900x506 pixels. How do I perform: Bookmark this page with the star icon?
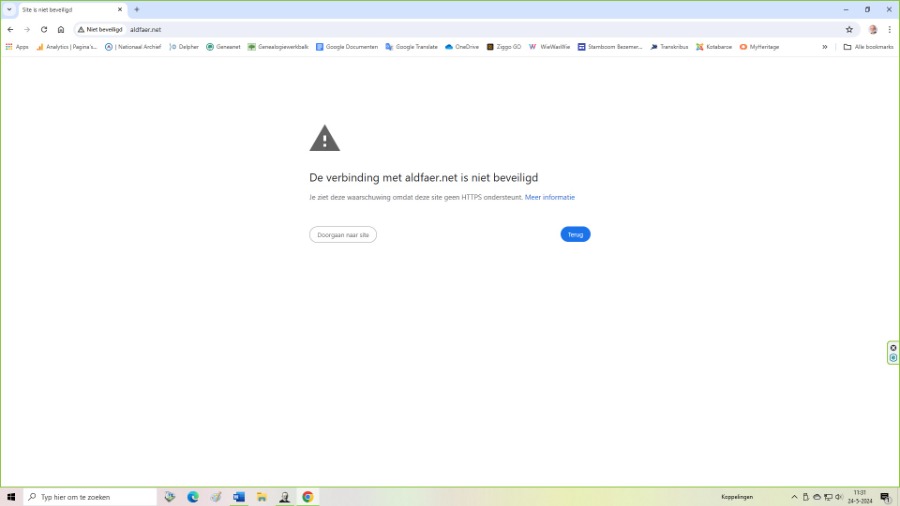[849, 30]
